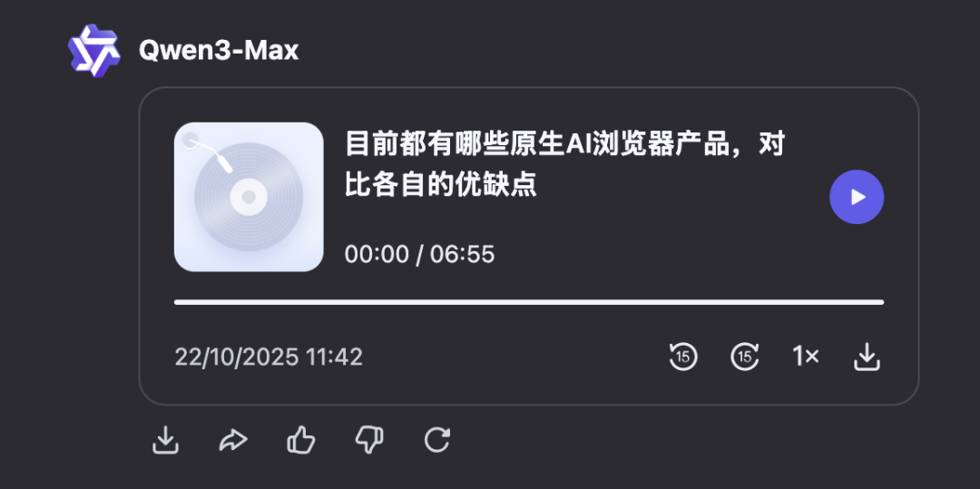Click the 00:00 / 06:55 time display
980x489 pixels.
[x=419, y=254]
